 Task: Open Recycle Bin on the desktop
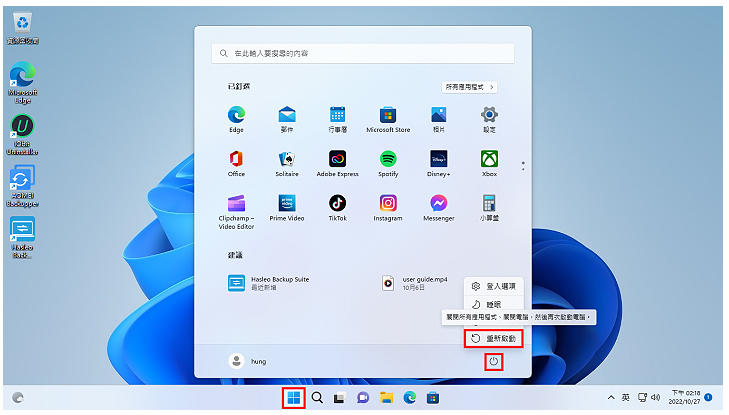click(x=22, y=28)
